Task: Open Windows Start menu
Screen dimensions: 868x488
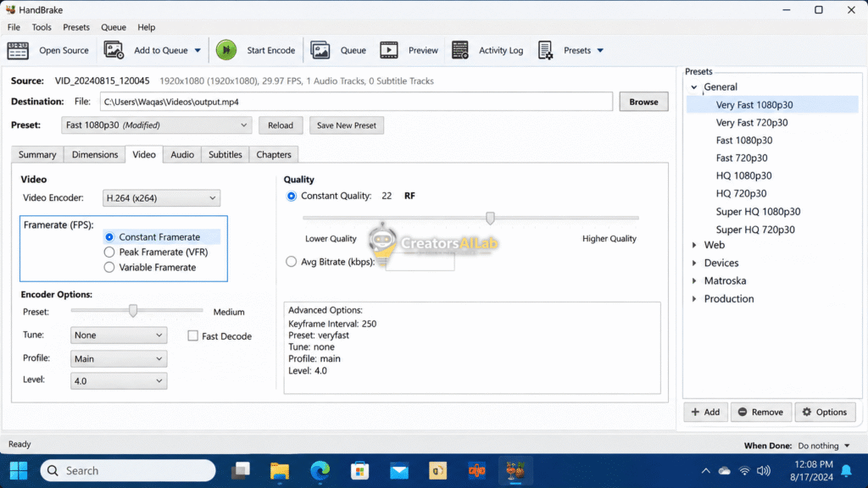Action: click(19, 471)
